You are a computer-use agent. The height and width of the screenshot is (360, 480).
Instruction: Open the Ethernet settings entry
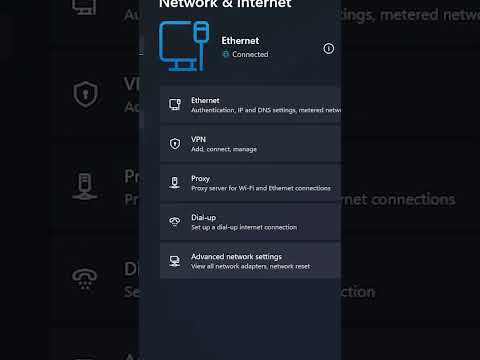point(250,104)
